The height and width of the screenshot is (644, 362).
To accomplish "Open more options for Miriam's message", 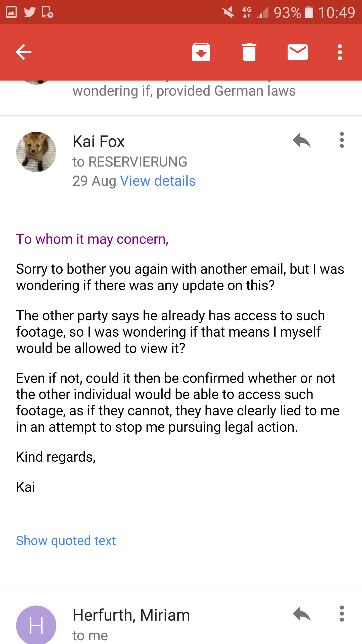I will (342, 614).
